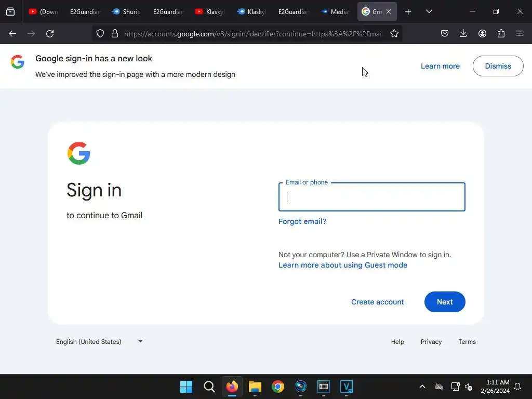The height and width of the screenshot is (399, 532).
Task: Click the Google logo in the new look banner
Action: pyautogui.click(x=18, y=62)
